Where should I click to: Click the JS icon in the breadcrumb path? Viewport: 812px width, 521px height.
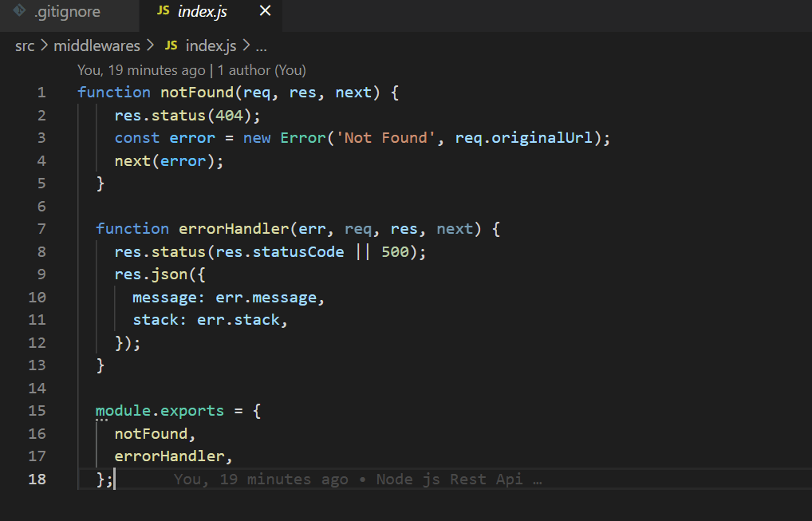(171, 46)
